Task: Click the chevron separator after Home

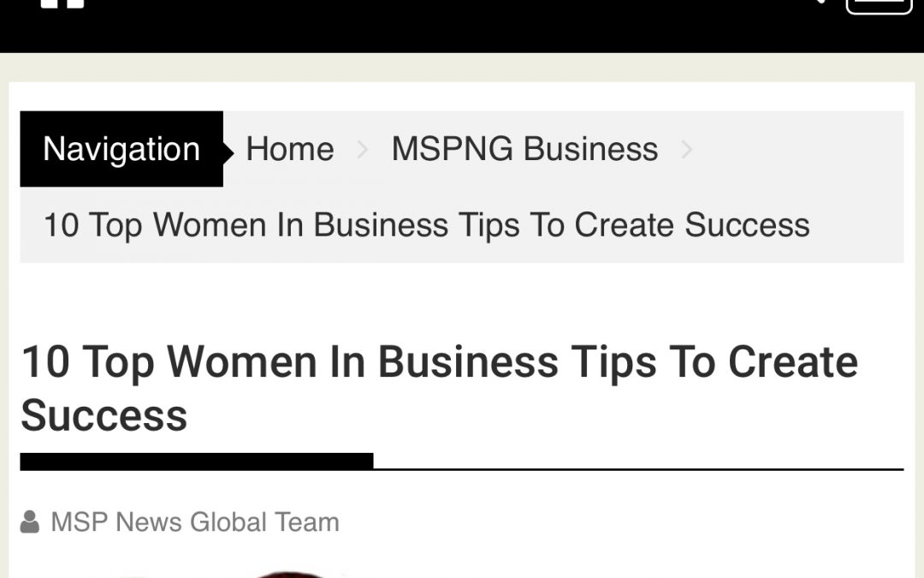Action: [x=363, y=149]
